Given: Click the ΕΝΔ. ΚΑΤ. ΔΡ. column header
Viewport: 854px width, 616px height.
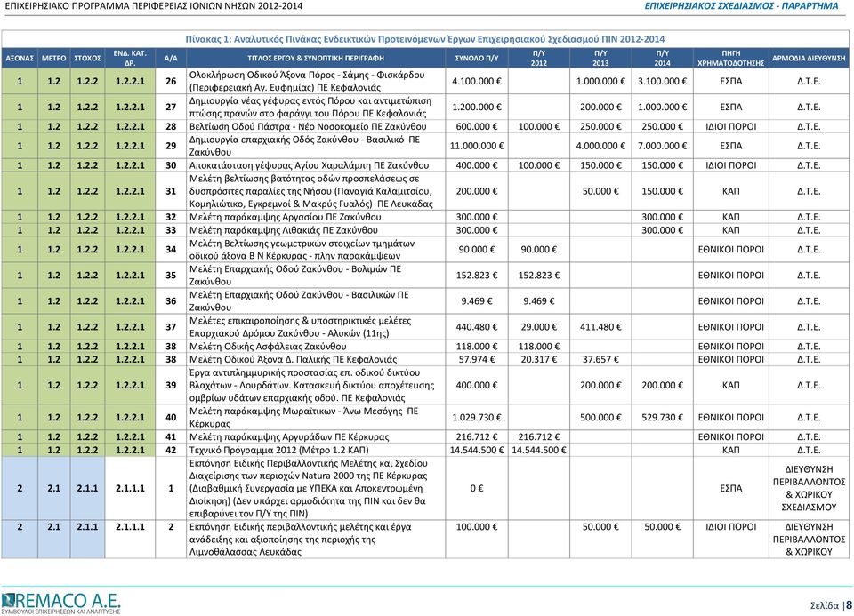Looking at the screenshot, I should tap(130, 59).
